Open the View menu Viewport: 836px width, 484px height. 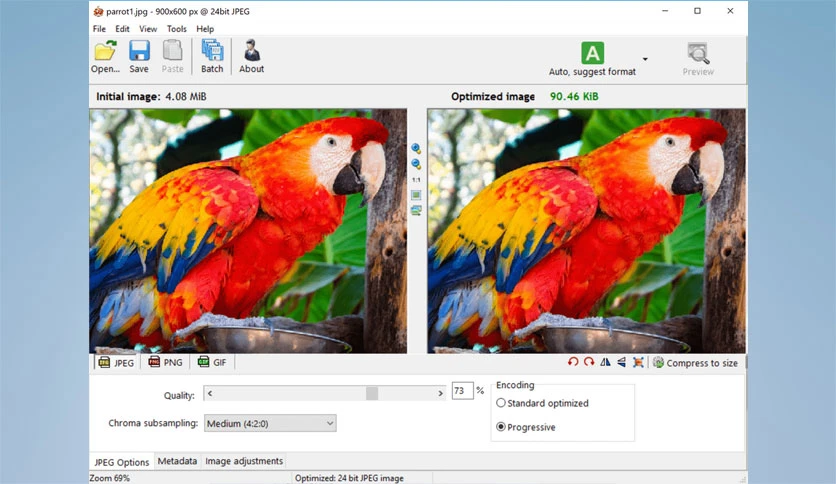148,29
